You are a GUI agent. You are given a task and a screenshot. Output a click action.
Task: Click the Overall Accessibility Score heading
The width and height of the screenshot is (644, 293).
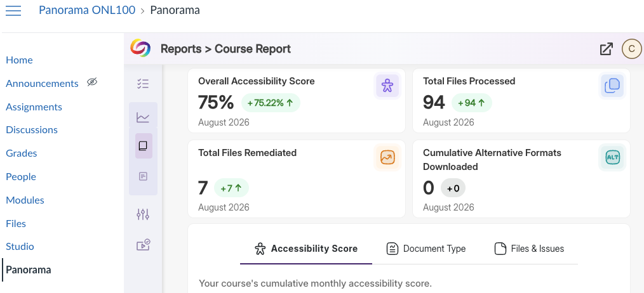(x=257, y=81)
